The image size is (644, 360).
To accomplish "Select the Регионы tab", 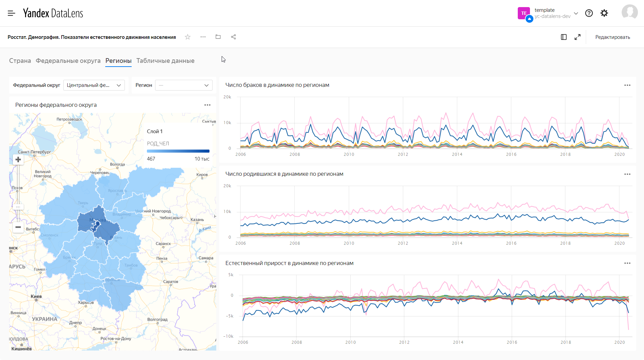I will point(118,61).
